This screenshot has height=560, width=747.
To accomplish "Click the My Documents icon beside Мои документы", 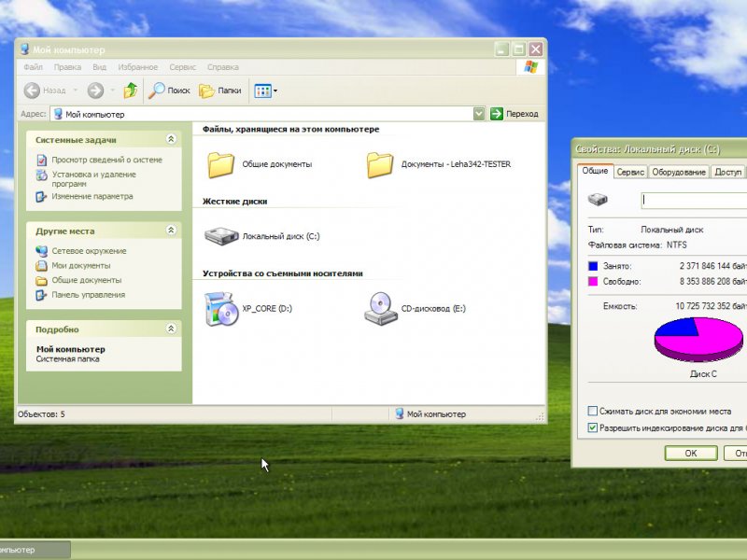I will coord(41,266).
